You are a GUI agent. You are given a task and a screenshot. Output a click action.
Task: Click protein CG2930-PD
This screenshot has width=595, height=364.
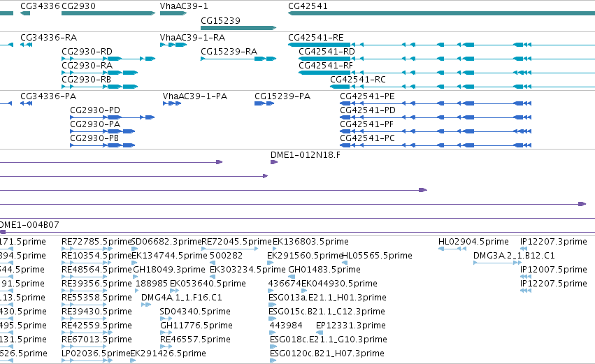coord(95,110)
